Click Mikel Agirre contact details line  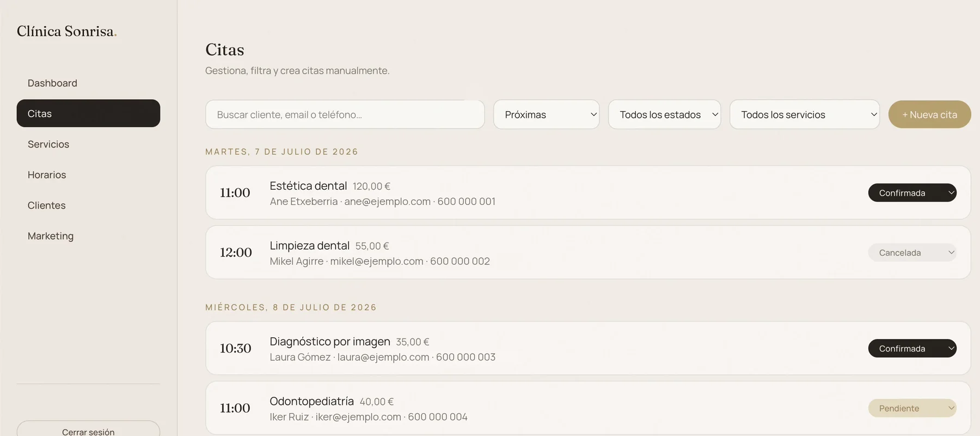coord(379,262)
